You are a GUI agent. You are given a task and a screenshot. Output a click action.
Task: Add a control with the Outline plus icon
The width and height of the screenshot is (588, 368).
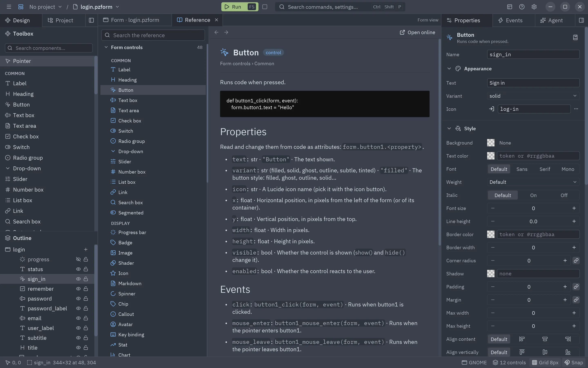[86, 249]
